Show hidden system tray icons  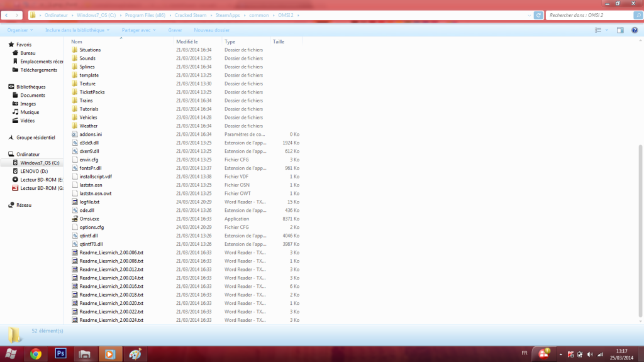pos(560,354)
